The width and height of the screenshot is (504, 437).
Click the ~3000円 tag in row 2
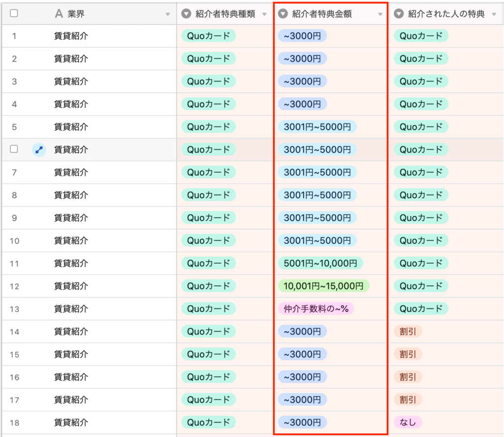pyautogui.click(x=303, y=59)
